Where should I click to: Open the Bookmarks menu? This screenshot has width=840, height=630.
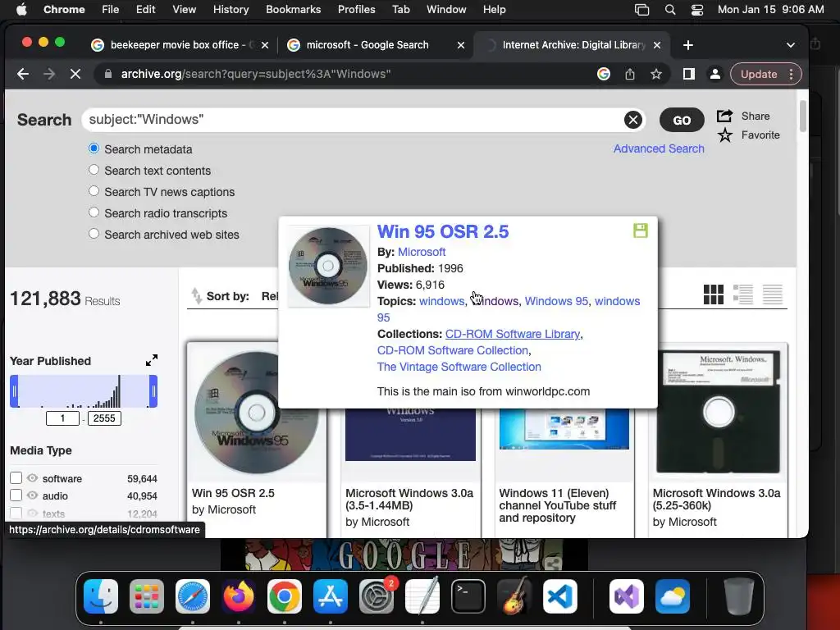coord(293,10)
